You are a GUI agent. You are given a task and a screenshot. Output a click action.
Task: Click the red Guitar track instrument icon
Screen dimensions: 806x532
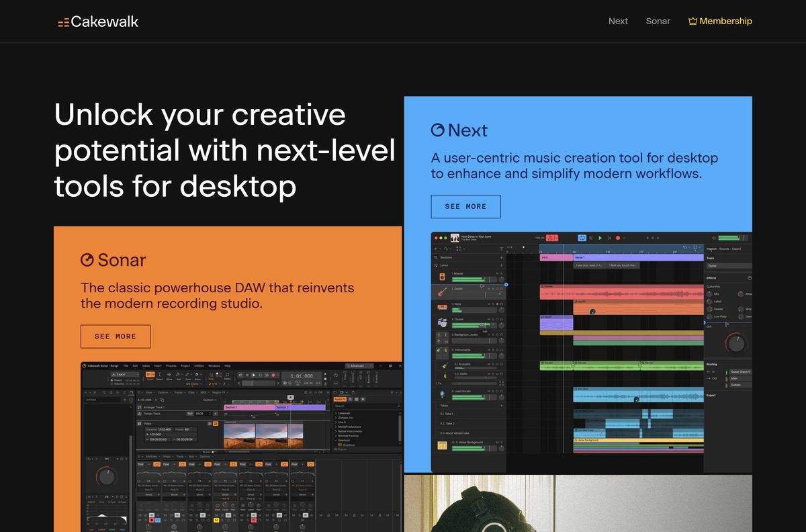pyautogui.click(x=442, y=292)
